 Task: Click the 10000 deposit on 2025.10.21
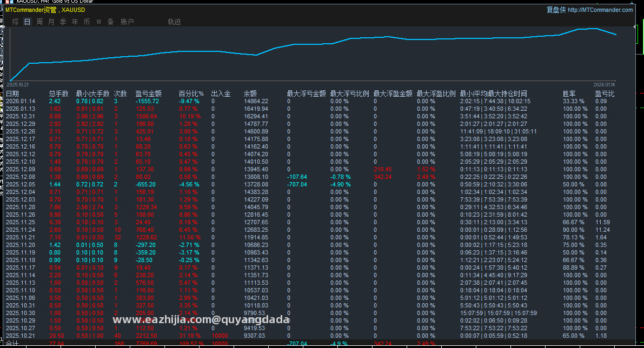click(x=220, y=336)
